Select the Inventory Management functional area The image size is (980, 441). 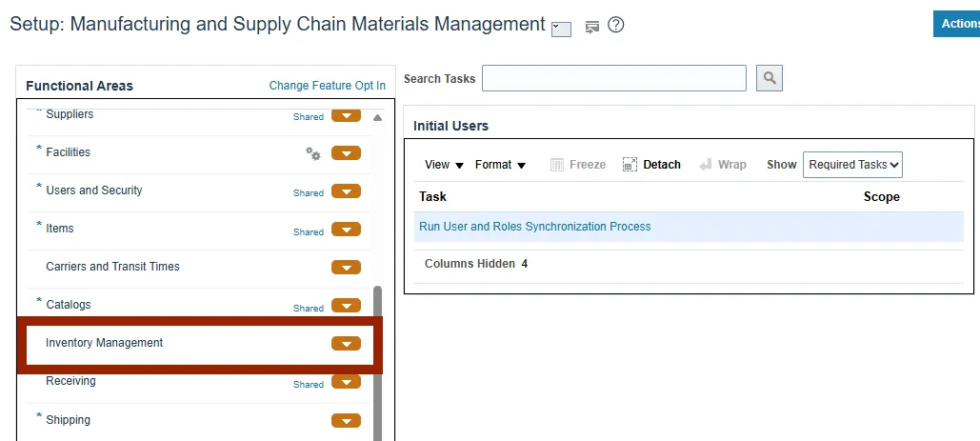[105, 343]
